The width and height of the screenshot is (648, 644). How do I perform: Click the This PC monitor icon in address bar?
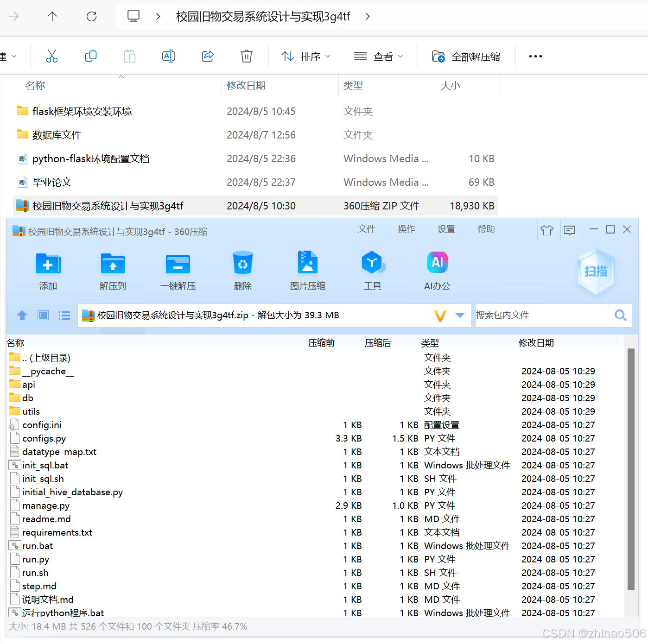(133, 16)
